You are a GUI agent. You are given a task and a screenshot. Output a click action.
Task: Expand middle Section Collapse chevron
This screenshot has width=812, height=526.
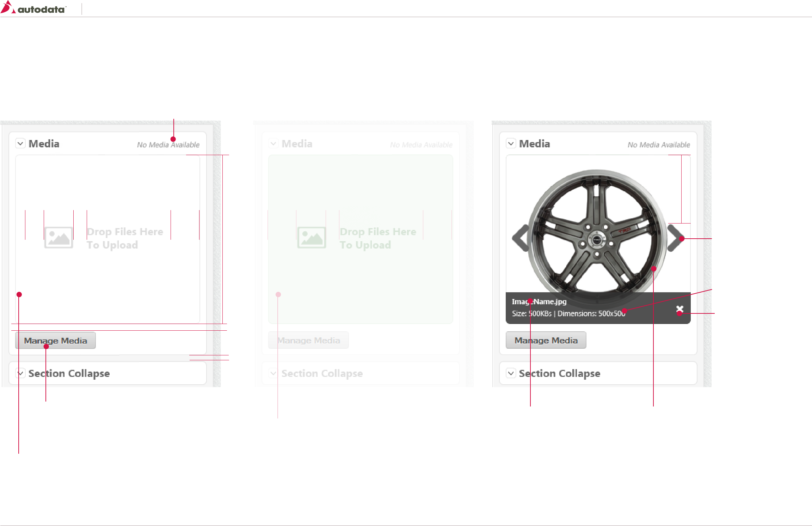273,373
